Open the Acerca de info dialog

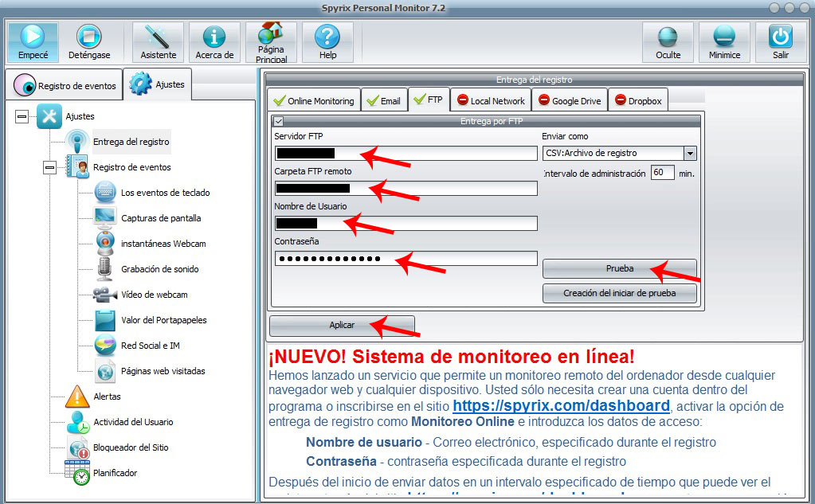[214, 42]
